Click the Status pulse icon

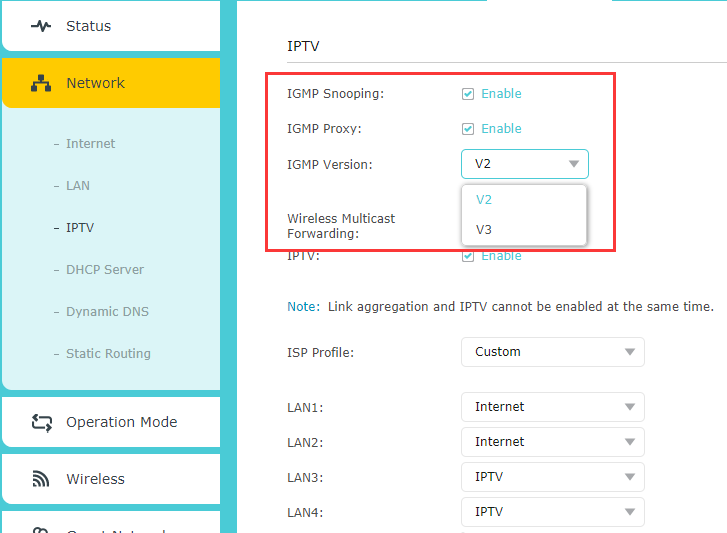point(41,26)
